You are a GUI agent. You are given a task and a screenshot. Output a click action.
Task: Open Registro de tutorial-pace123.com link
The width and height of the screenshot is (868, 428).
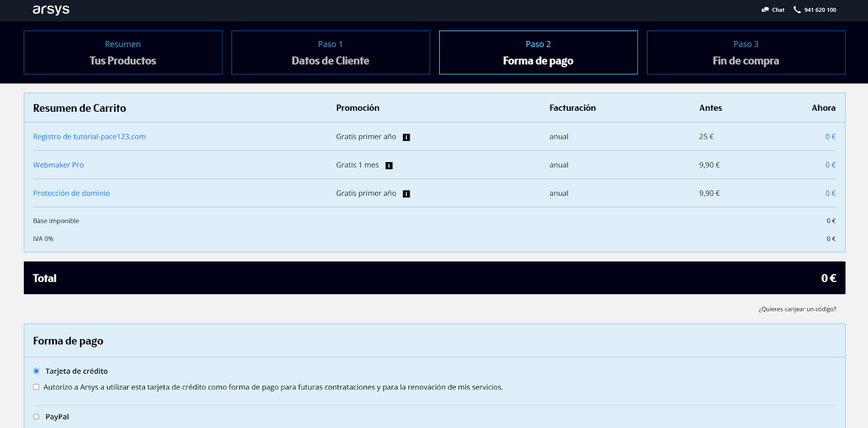tap(90, 137)
